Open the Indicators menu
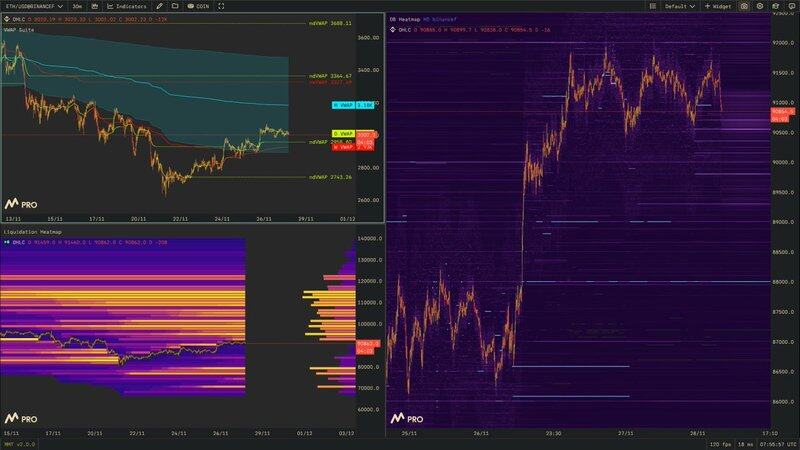This screenshot has width=800, height=450. pyautogui.click(x=126, y=6)
